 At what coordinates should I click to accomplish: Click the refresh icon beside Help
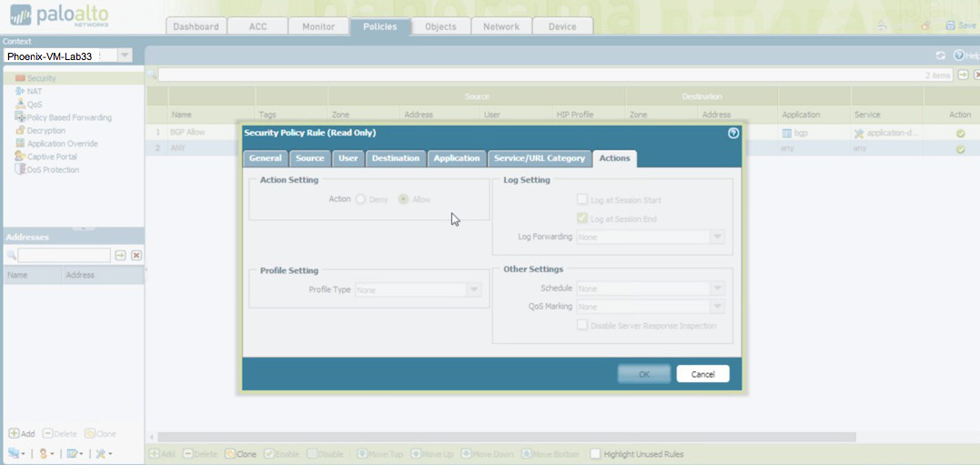(940, 56)
